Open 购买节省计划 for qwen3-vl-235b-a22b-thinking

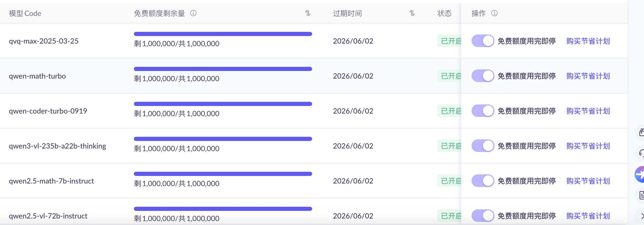tap(588, 146)
